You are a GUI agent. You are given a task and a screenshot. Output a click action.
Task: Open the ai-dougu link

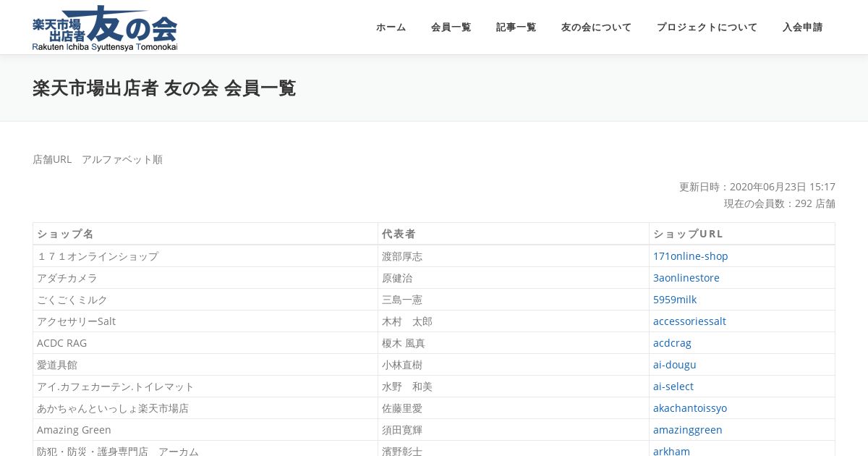pyautogui.click(x=674, y=365)
